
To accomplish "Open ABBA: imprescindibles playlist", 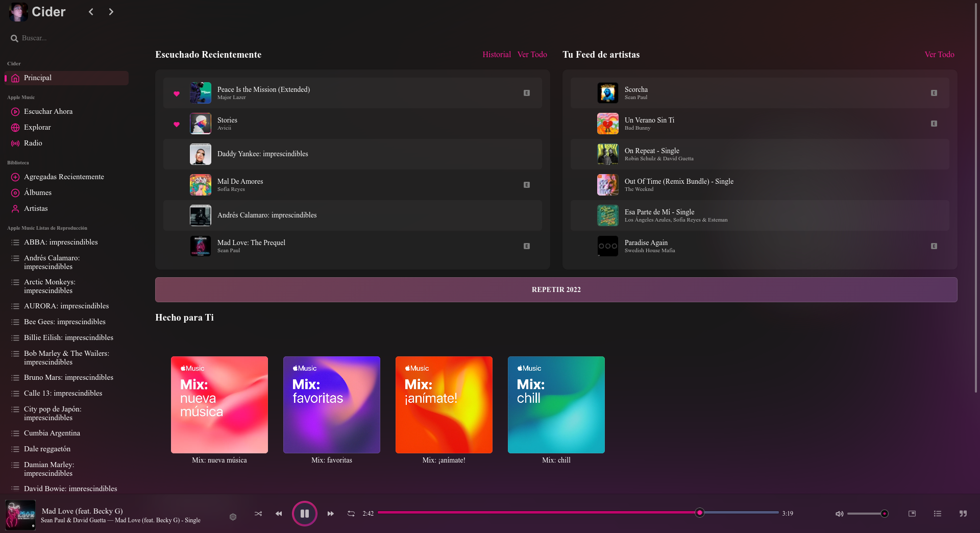I will tap(66, 242).
